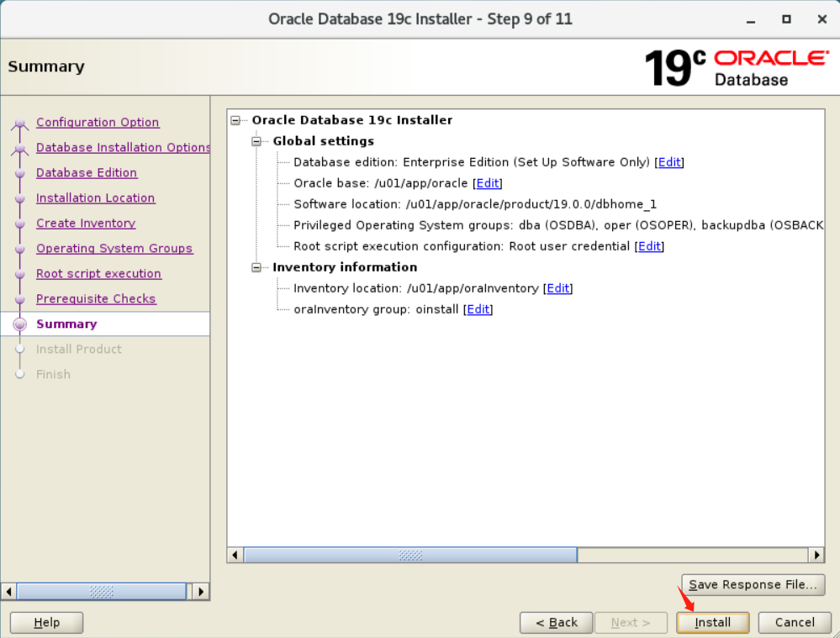840x638 pixels.
Task: Edit the Oracle base path
Action: pyautogui.click(x=488, y=183)
